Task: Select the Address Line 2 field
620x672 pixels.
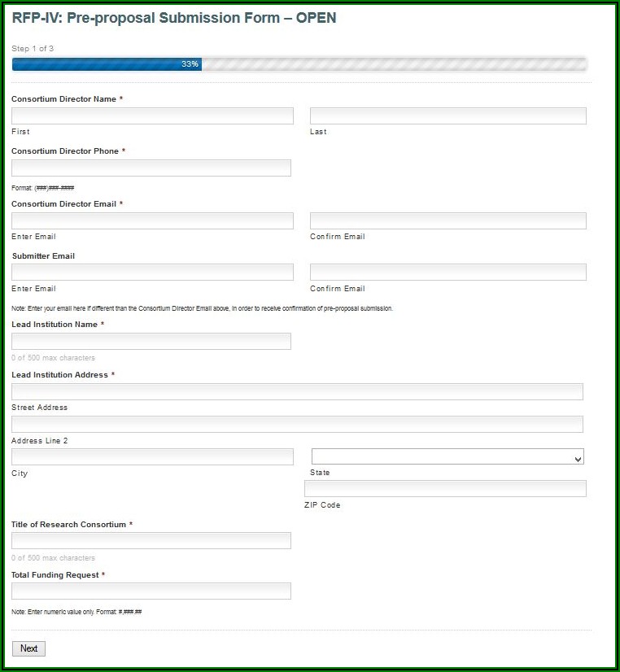Action: (x=297, y=425)
